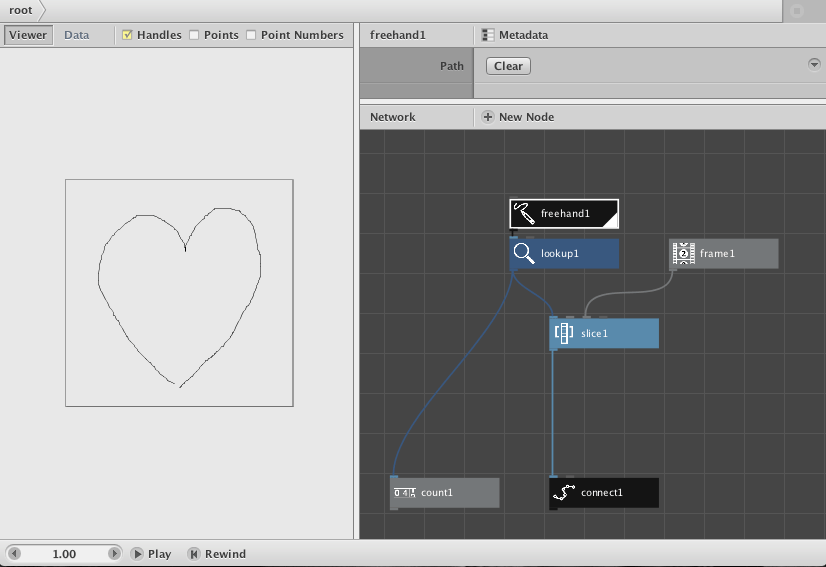Image resolution: width=826 pixels, height=567 pixels.
Task: Click the Rewind icon
Action: click(193, 554)
